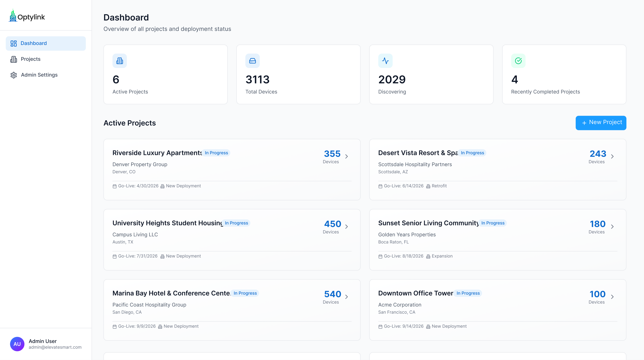The height and width of the screenshot is (360, 644).
Task: Click the Projects building icon in sidebar
Action: pos(13,59)
